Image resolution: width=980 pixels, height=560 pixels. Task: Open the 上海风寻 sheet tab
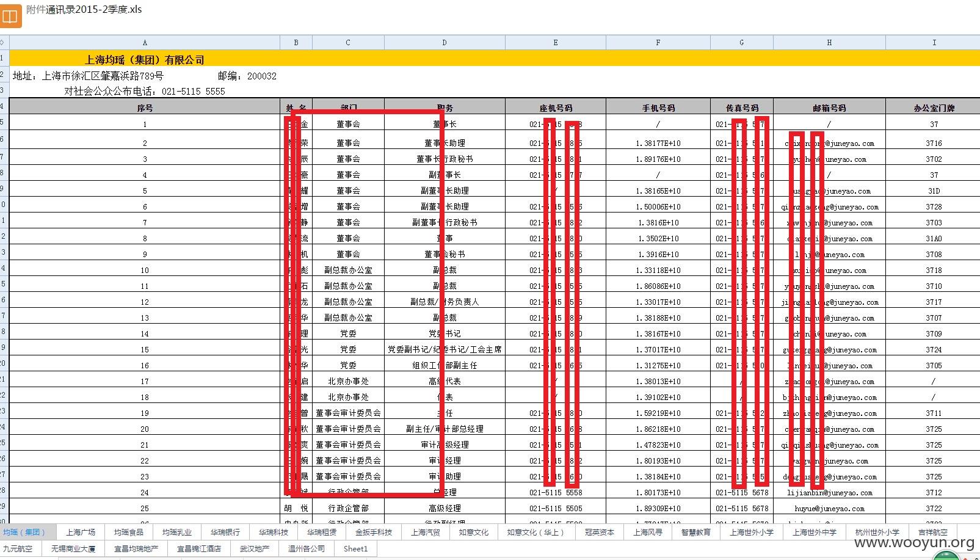[x=648, y=532]
